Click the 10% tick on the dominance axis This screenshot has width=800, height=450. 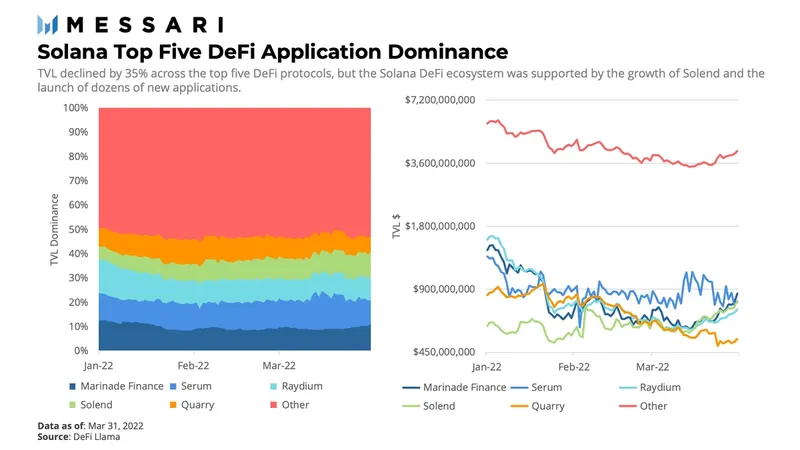point(78,326)
